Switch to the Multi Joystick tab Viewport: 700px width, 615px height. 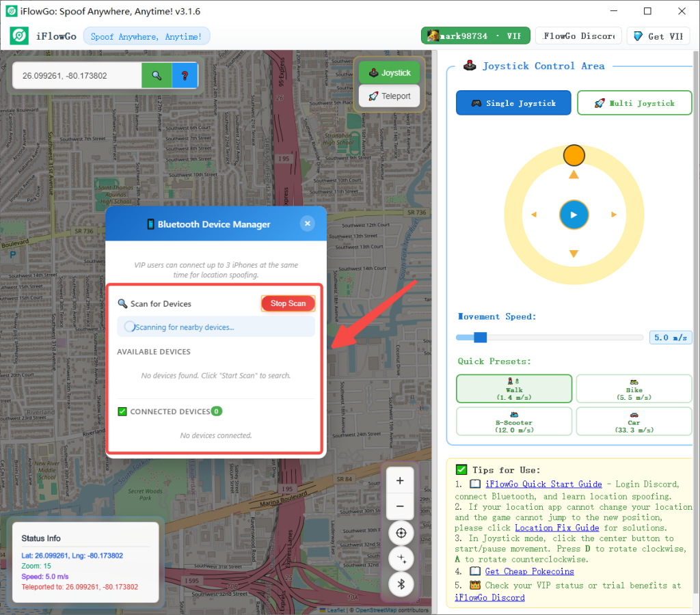click(x=634, y=103)
